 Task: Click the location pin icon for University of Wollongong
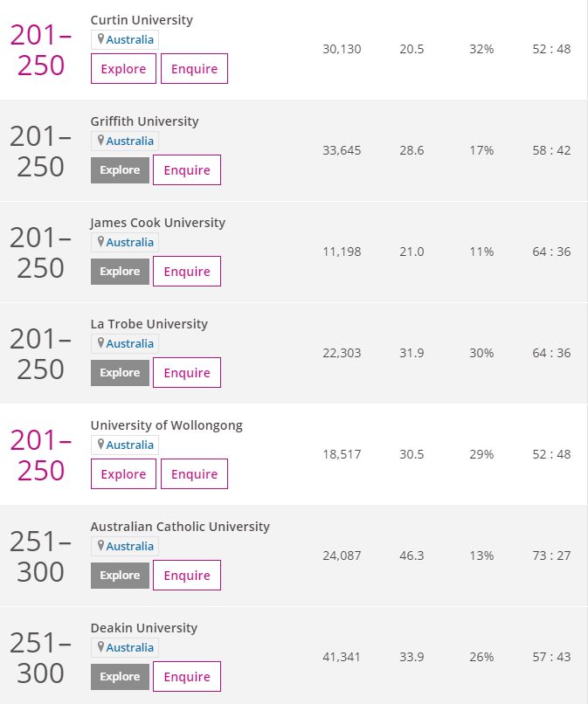tap(100, 445)
